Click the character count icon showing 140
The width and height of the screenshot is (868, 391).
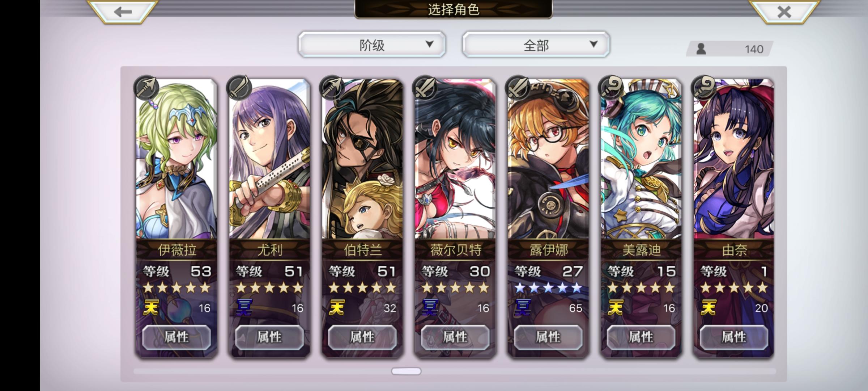click(701, 49)
